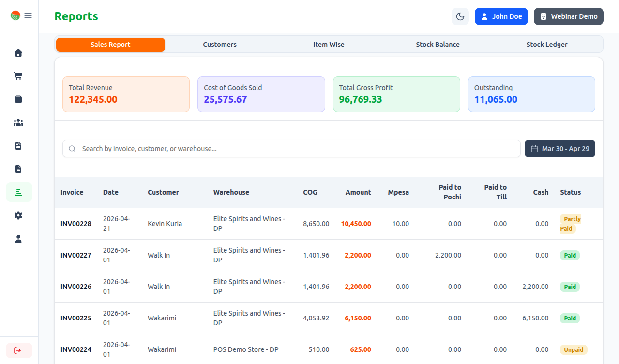Viewport: 619px width, 364px height.
Task: Toggle the sidebar hamburger menu
Action: [28, 15]
